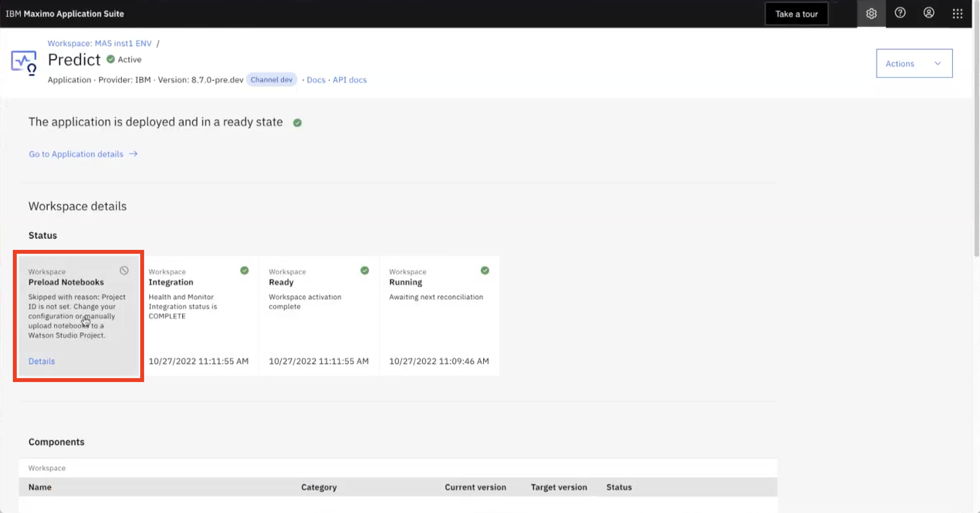Click the green check on Running card
This screenshot has width=980, height=513.
coord(485,271)
